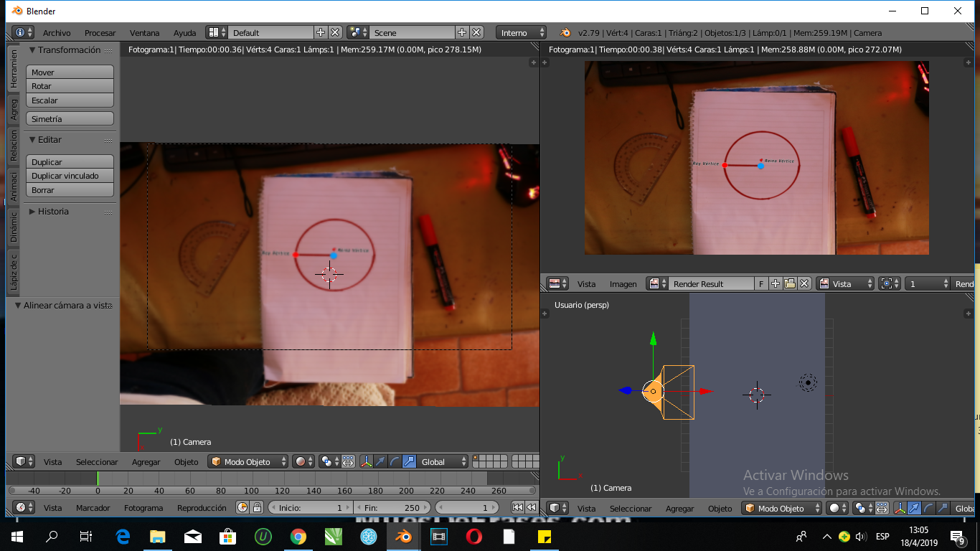Toggle the 3D manipulator in right 3D view
This screenshot has height=551, width=980.
click(x=900, y=508)
